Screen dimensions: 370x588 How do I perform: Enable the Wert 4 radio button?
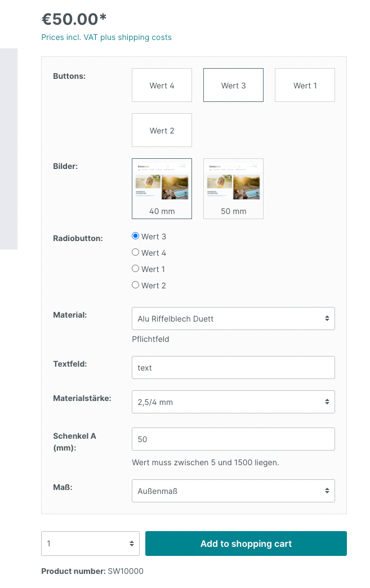click(x=135, y=252)
